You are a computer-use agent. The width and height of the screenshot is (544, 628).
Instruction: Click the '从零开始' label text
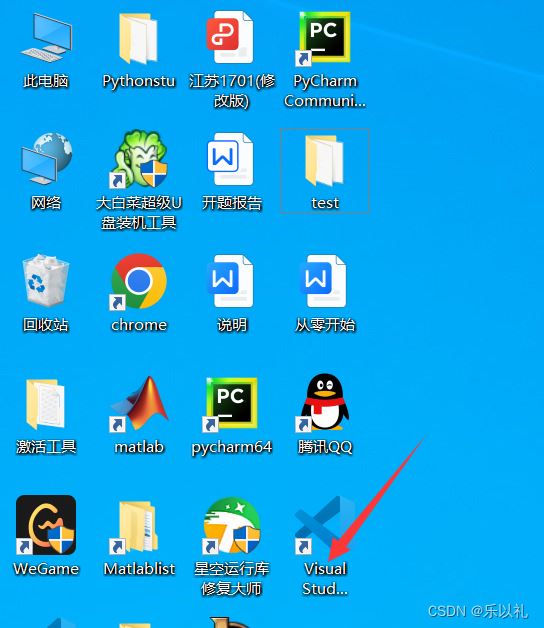pos(325,325)
